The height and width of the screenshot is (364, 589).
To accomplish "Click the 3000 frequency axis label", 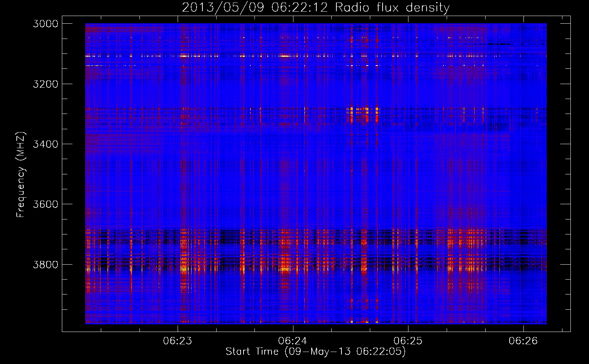I will click(x=46, y=24).
